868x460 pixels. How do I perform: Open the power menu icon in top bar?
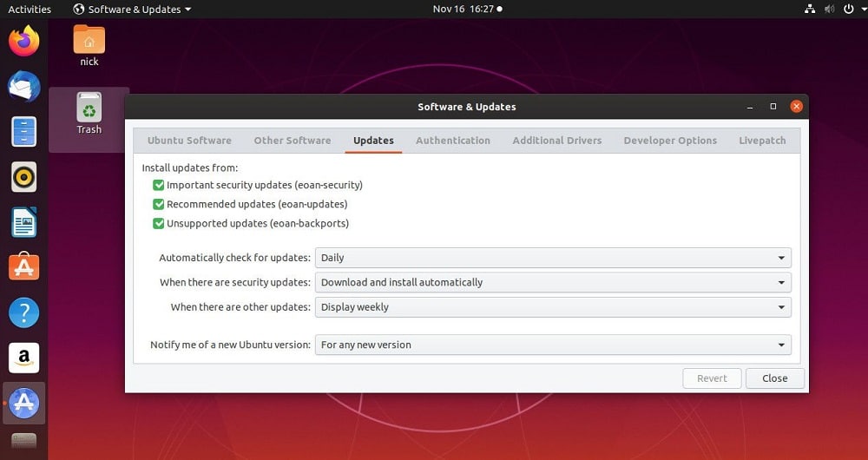pos(849,9)
